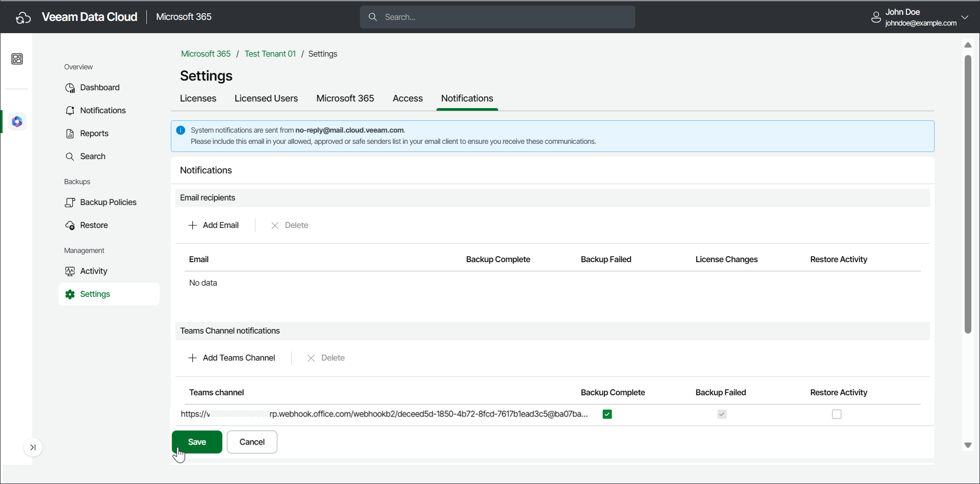Click the vertical scrollbar thumb

tap(968, 194)
